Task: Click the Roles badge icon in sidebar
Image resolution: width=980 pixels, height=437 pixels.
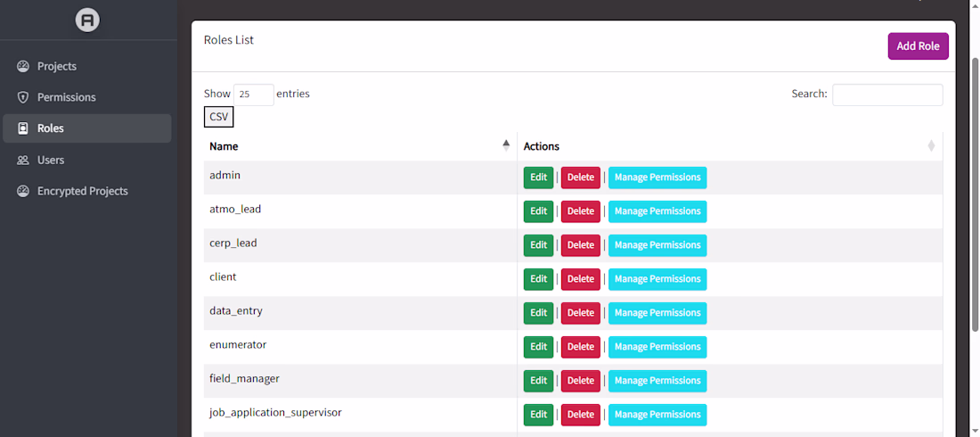Action: point(23,128)
